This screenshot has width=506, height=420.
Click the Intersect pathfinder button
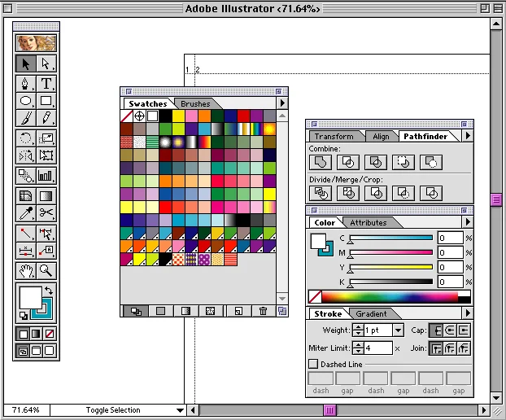(348, 162)
